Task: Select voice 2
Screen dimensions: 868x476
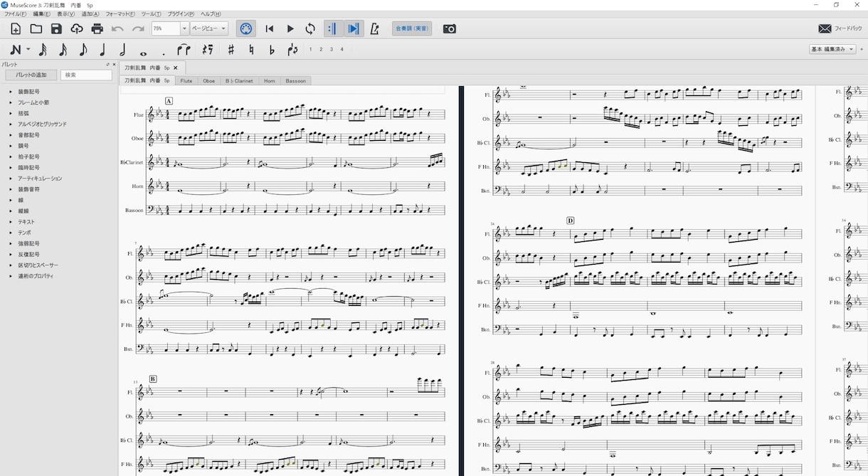Action: tap(321, 50)
